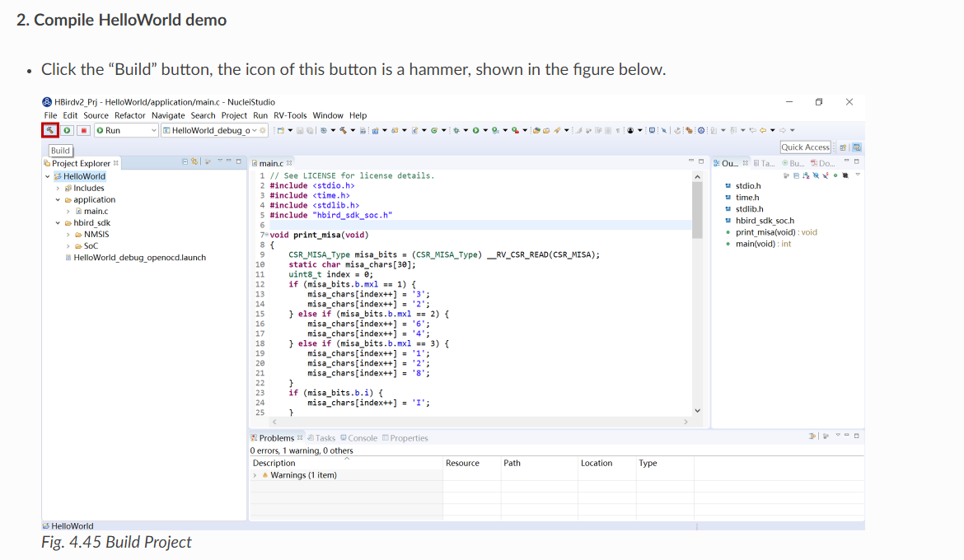
Task: Open the Run launch mode dropdown
Action: 153,130
